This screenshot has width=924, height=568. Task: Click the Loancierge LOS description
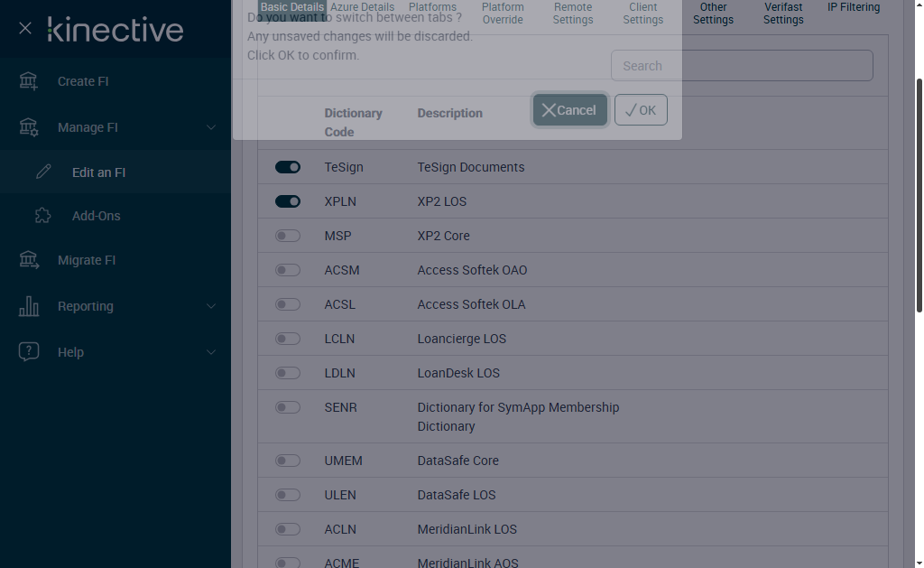(461, 339)
